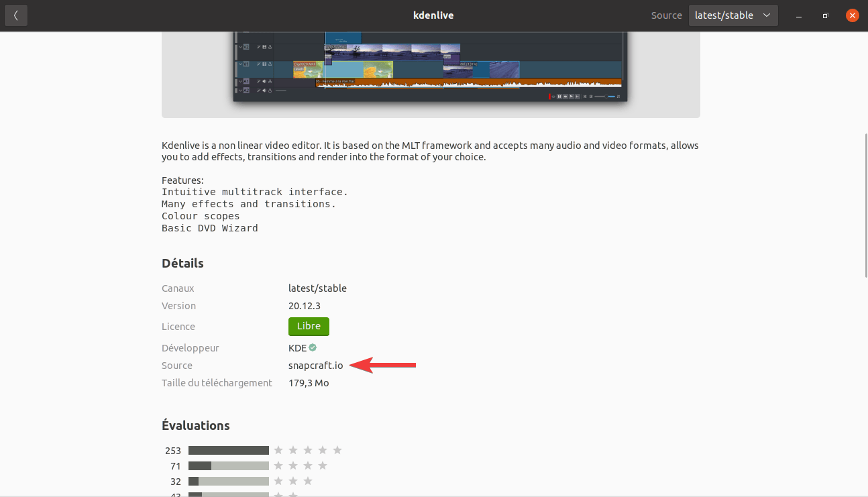868x497 pixels.
Task: Click the dropdown chevron next to latest/stable
Action: pos(767,15)
